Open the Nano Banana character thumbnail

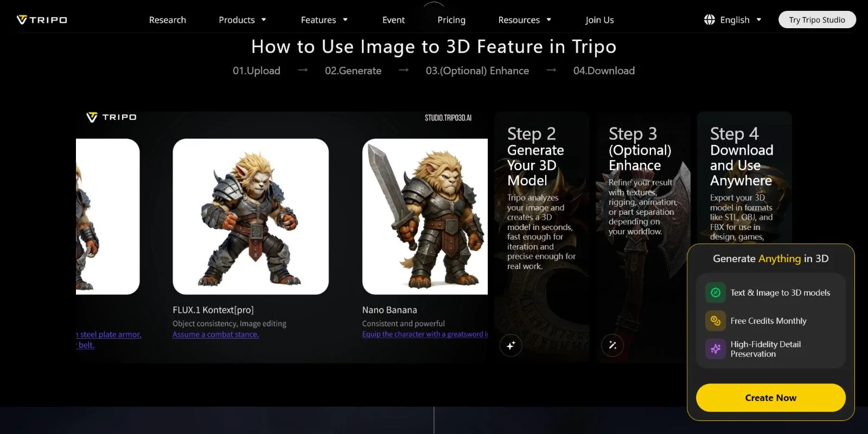coord(425,216)
